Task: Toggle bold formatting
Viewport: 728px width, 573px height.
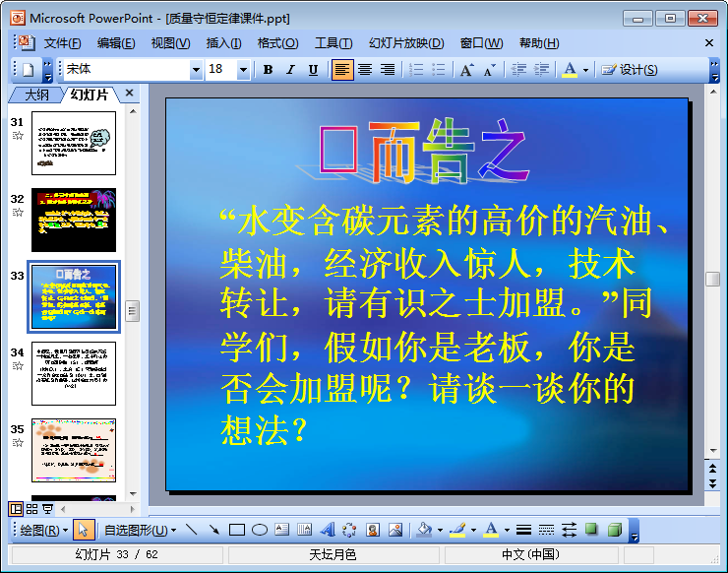Action: (x=268, y=70)
